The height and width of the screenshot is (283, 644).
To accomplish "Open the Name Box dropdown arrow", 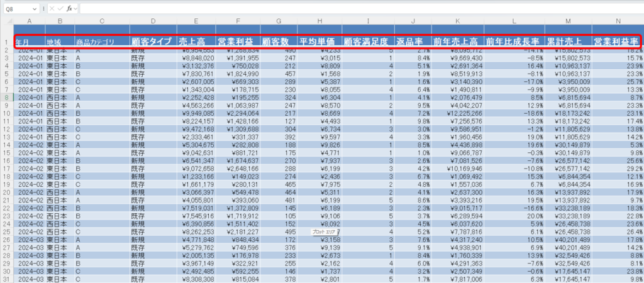I will tap(35, 9).
